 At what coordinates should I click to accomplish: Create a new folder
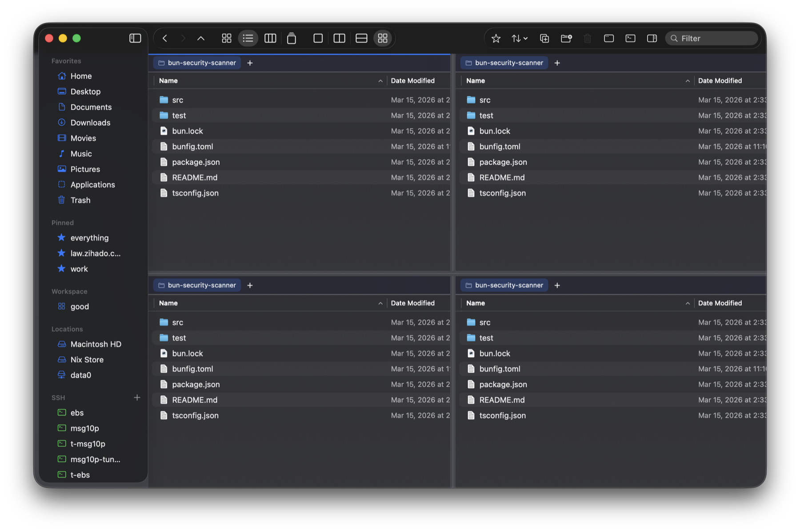point(566,38)
